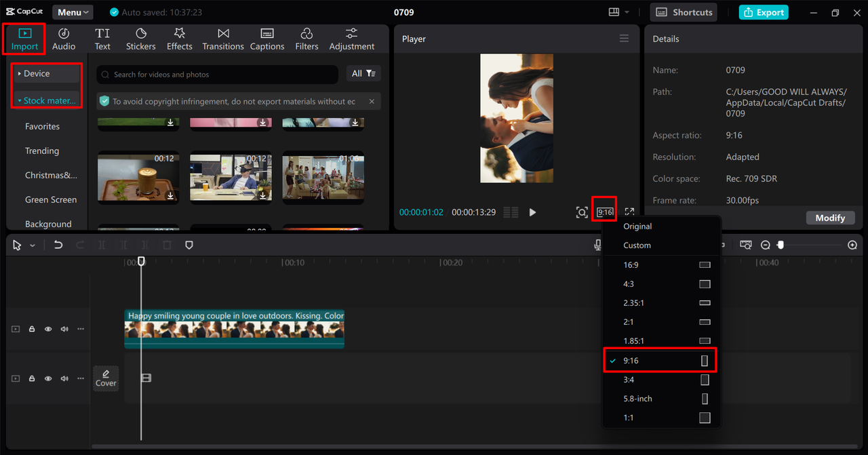
Task: Show the video scopes bars icon
Action: click(511, 212)
